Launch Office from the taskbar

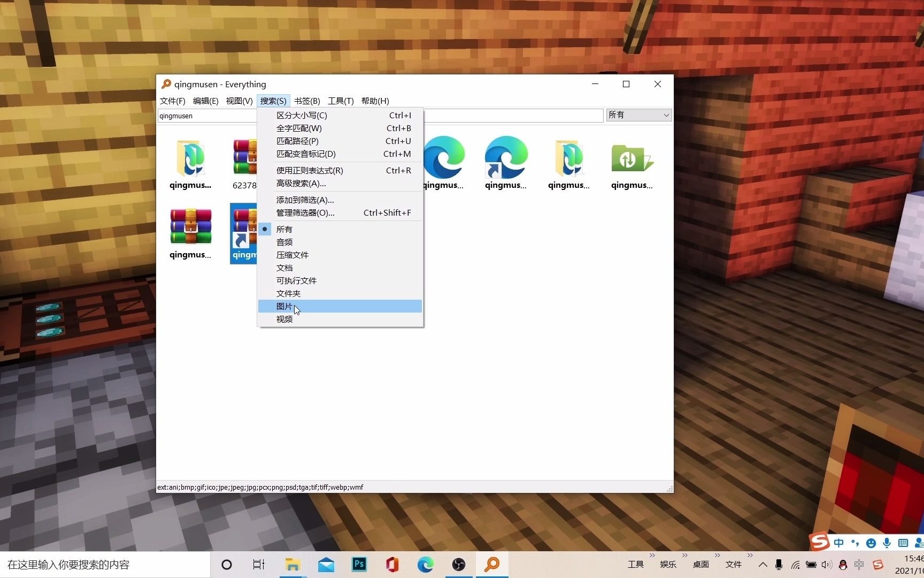(x=392, y=565)
